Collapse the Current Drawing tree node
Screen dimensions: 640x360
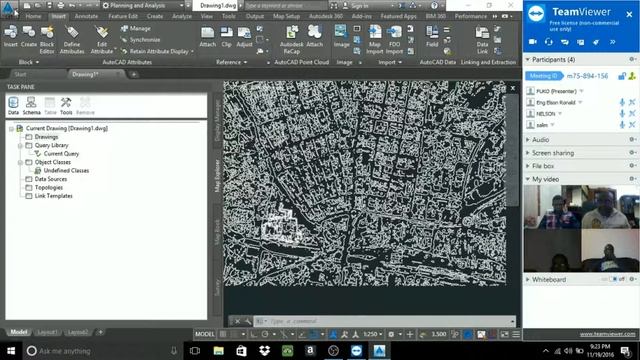tap(11, 129)
